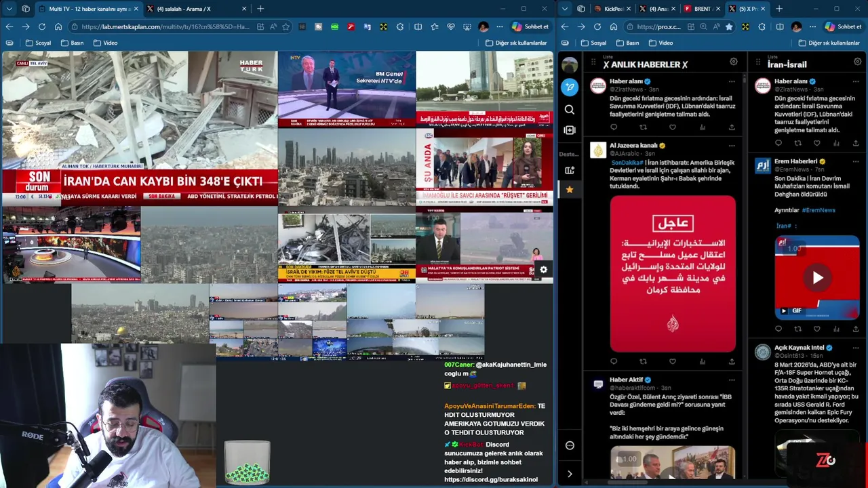868x488 pixels.
Task: Click the left browser address bar URL
Action: click(165, 26)
